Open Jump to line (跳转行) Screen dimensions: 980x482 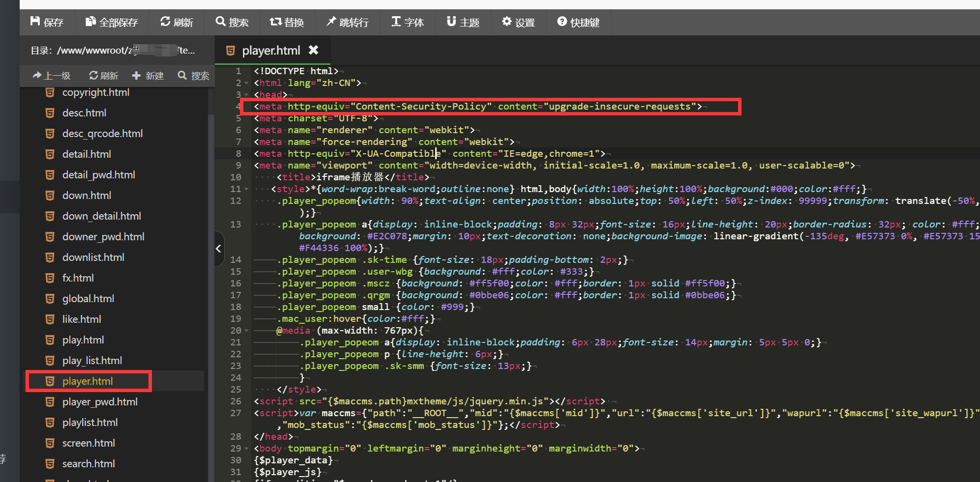click(347, 22)
